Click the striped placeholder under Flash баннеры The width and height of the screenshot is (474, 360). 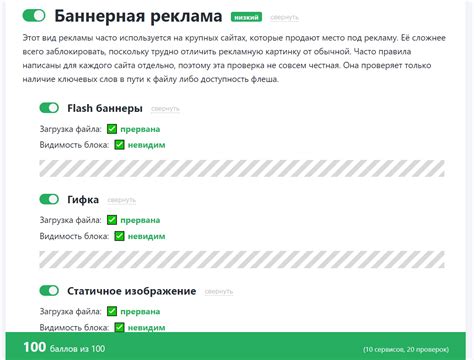tap(242, 168)
